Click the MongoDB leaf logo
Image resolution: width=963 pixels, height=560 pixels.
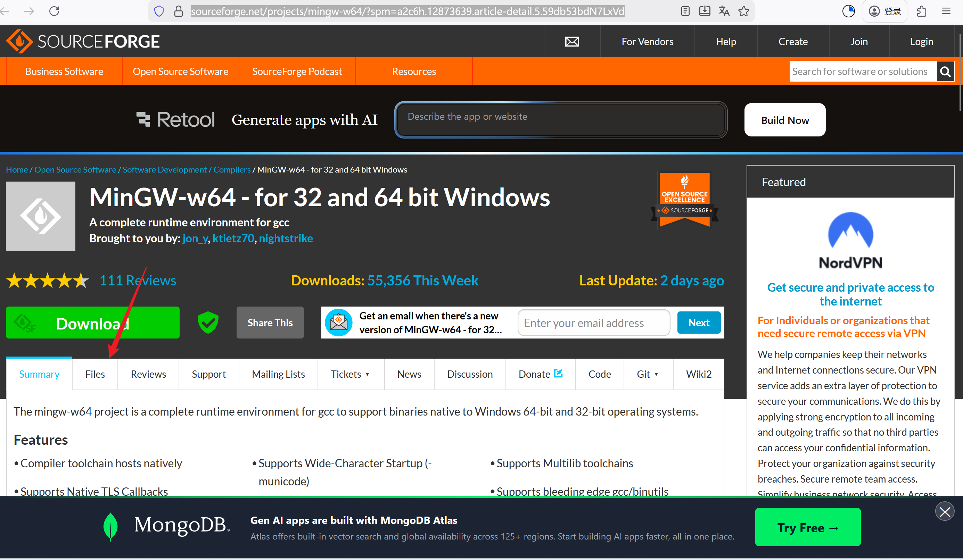110,526
